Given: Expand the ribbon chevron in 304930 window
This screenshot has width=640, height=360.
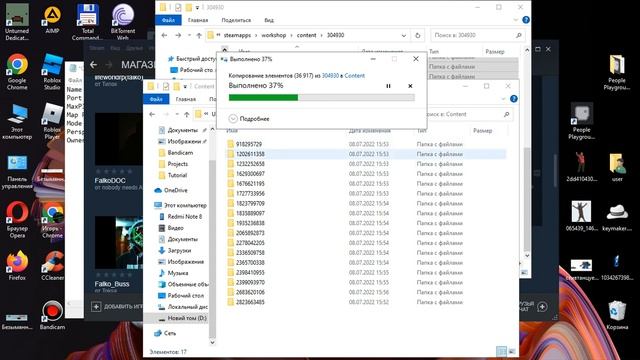Looking at the screenshot, I should point(516,20).
